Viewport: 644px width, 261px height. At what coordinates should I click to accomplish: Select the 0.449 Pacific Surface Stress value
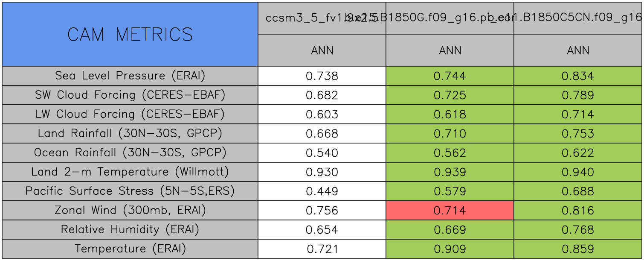[x=322, y=191]
